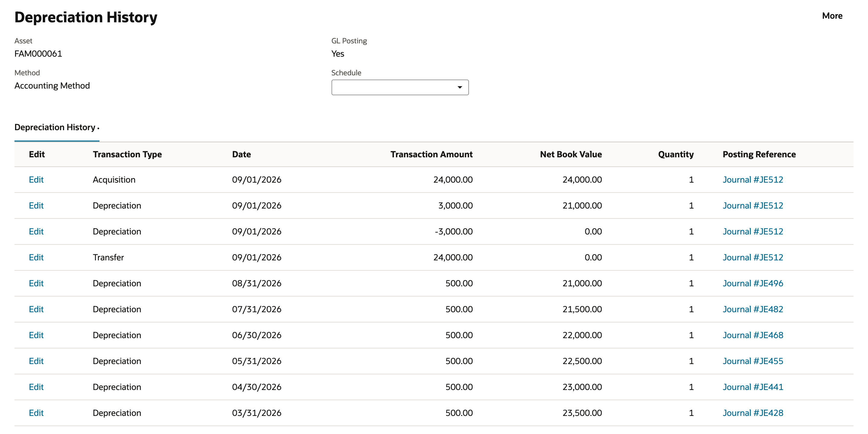The image size is (868, 434).
Task: Click the 07/31/2026 date cell
Action: [x=256, y=309]
